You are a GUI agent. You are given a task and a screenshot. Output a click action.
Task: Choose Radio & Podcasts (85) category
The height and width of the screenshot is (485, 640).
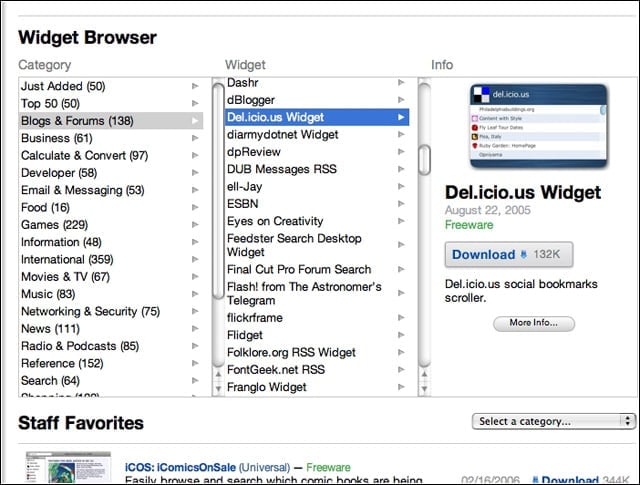(x=111, y=346)
